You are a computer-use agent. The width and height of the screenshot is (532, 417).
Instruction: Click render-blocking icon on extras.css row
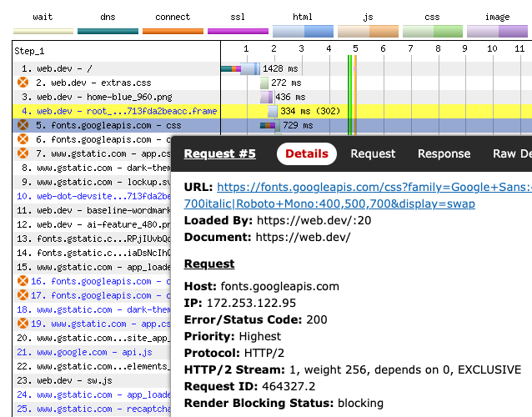pos(23,83)
